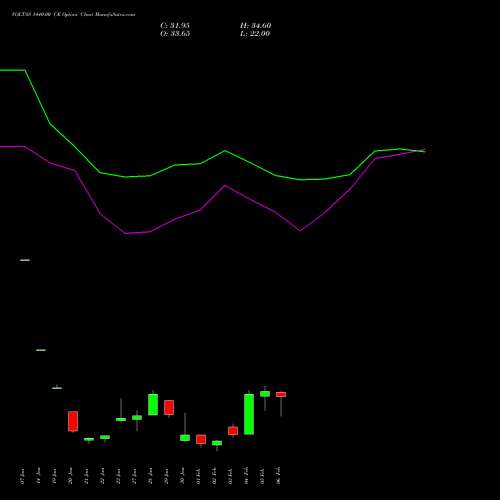
Task: Click the high price value H: 34.60
Action: [256, 26]
